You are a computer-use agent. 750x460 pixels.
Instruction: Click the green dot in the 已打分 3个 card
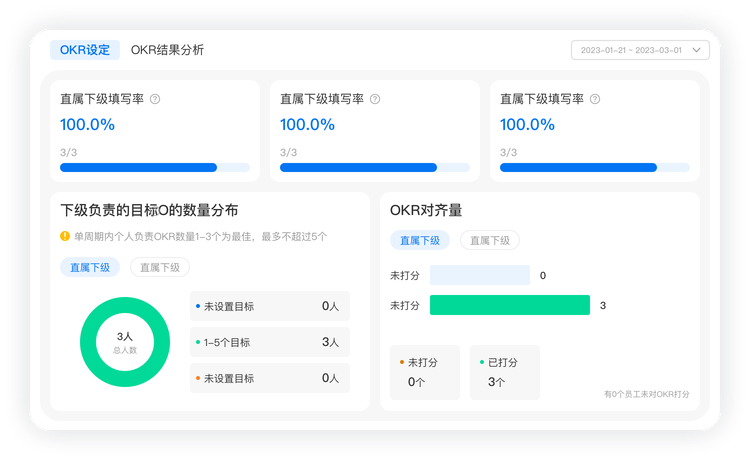[482, 362]
